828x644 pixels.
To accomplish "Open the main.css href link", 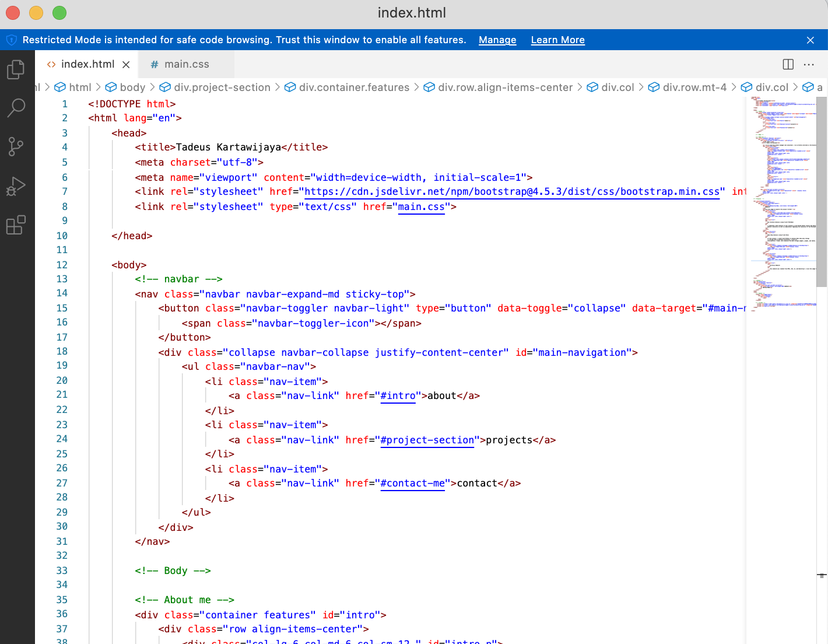I will (x=421, y=207).
